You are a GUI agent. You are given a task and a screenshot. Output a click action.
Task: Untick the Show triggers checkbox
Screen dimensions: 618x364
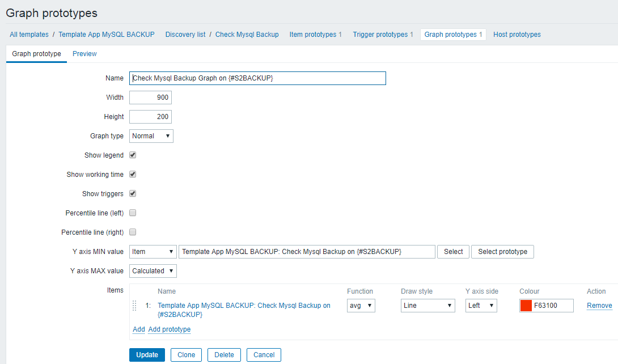pyautogui.click(x=133, y=193)
